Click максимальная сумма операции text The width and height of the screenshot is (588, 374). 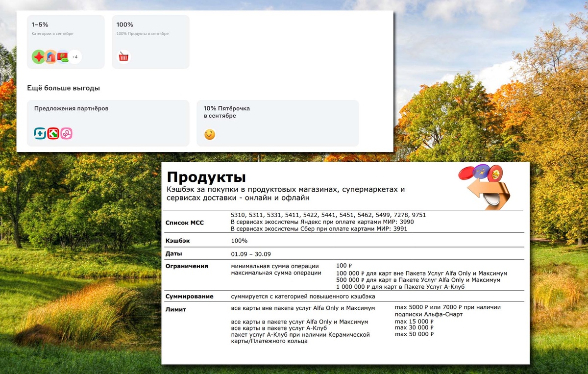276,273
